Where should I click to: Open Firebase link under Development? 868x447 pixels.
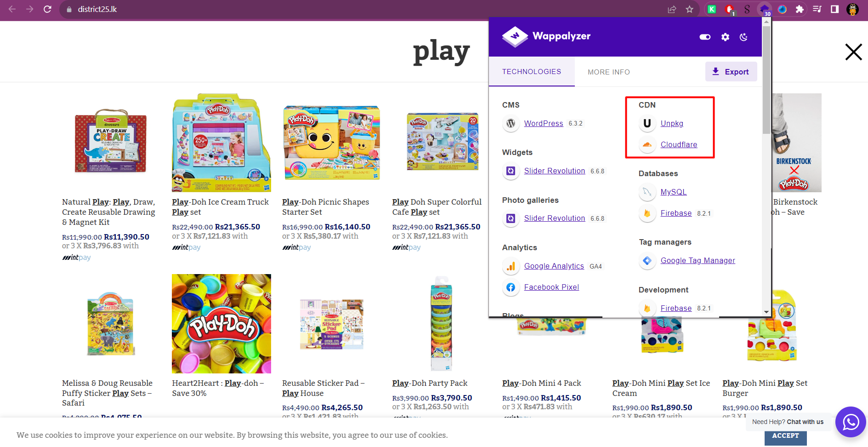point(676,308)
